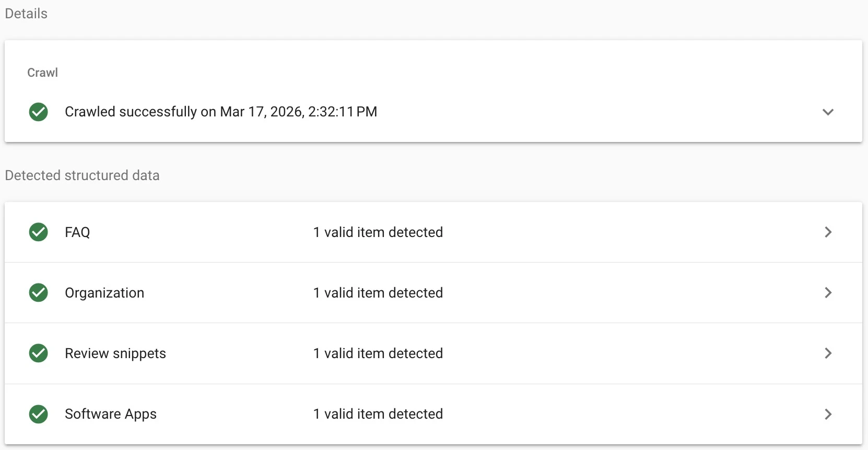
Task: Select the FAQ structured data row
Action: (77, 232)
